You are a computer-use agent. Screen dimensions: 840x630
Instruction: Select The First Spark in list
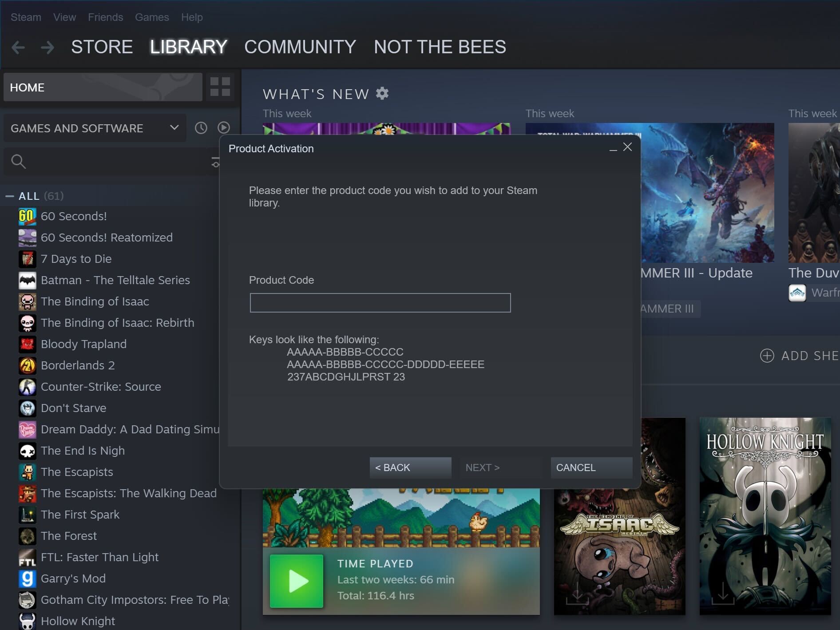pyautogui.click(x=80, y=515)
